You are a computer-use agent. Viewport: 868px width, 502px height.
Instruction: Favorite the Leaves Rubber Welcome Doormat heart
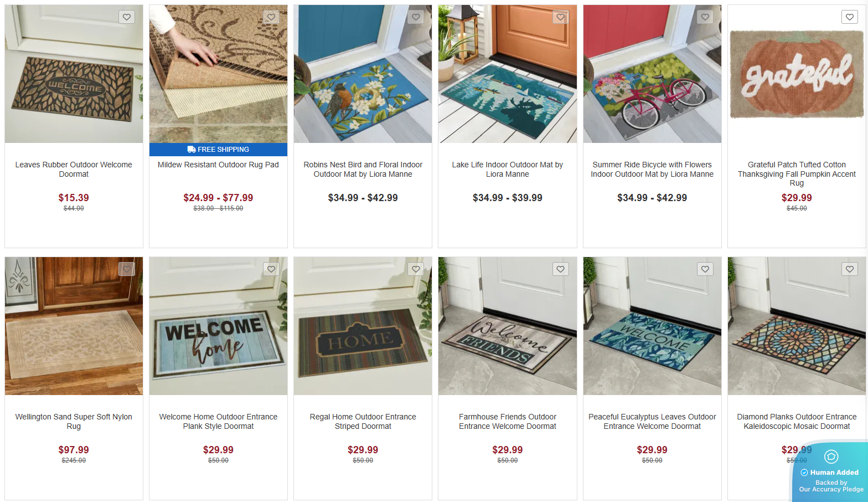pyautogui.click(x=127, y=17)
